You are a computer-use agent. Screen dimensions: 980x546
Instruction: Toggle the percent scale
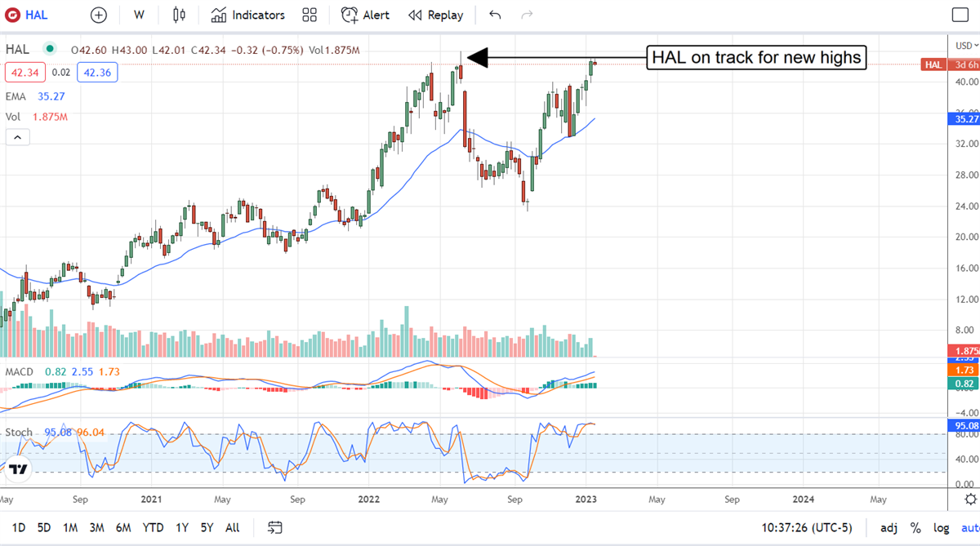(915, 527)
